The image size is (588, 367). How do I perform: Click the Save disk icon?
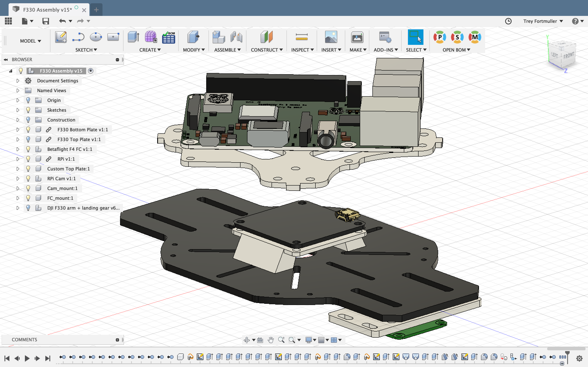click(x=46, y=21)
